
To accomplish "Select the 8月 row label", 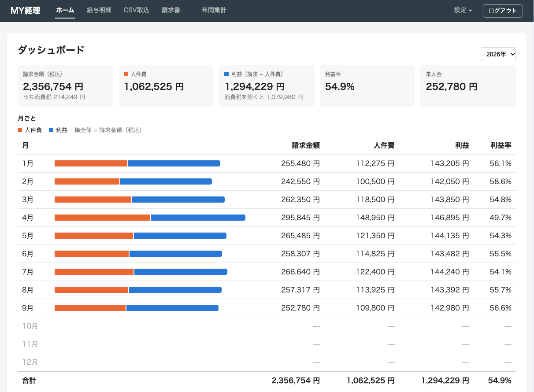I will 28,290.
